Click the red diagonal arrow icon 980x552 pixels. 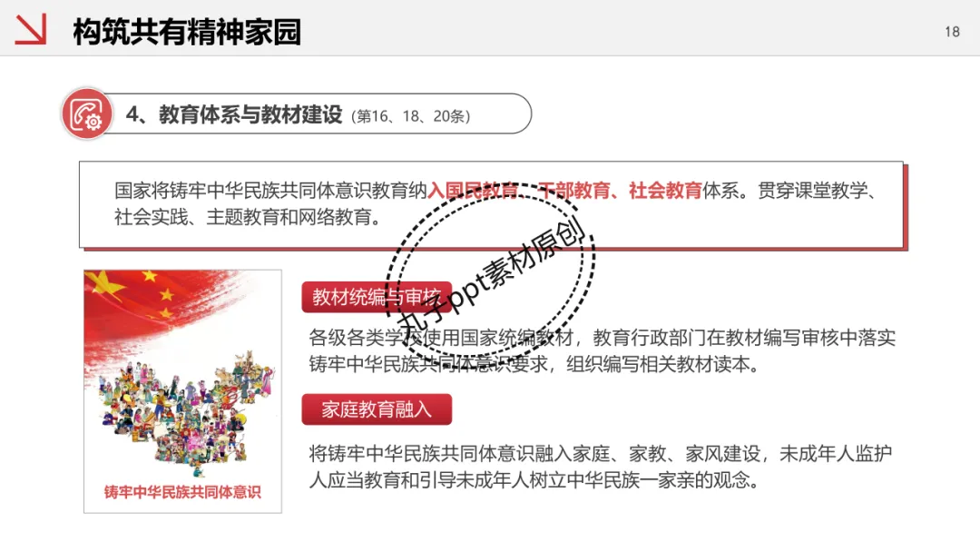[x=31, y=29]
